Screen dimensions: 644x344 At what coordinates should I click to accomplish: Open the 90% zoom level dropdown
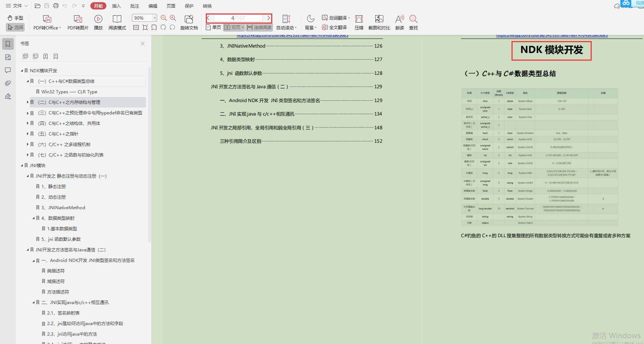(x=155, y=18)
